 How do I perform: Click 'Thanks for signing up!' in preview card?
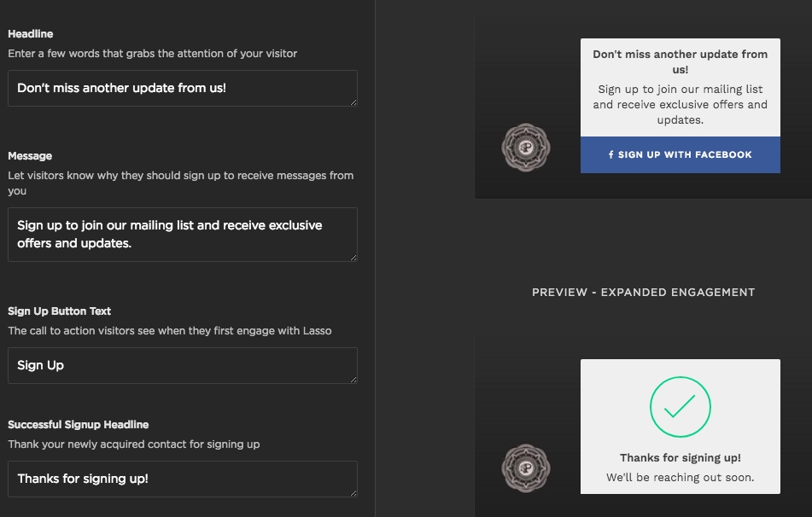tap(680, 458)
